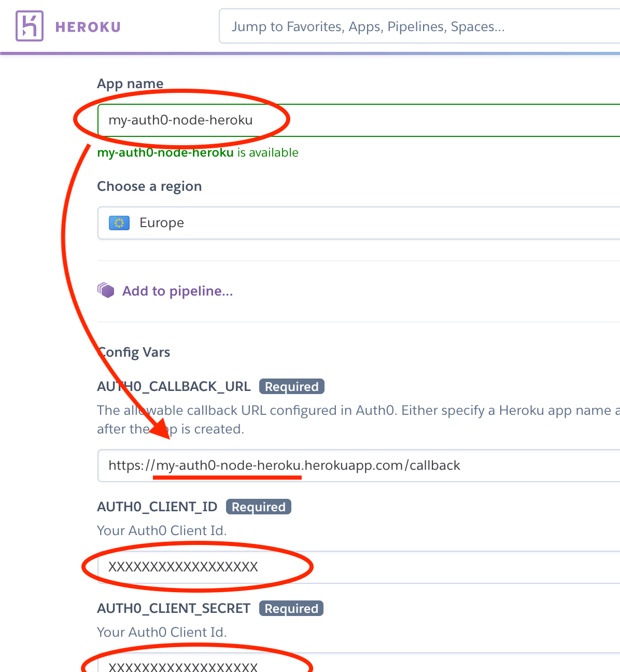The width and height of the screenshot is (620, 672).
Task: Click the pipeline hexagon icon
Action: tap(106, 290)
